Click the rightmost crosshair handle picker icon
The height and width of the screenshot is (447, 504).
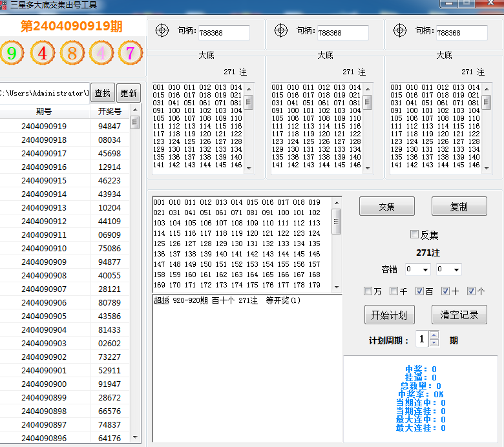tap(399, 30)
